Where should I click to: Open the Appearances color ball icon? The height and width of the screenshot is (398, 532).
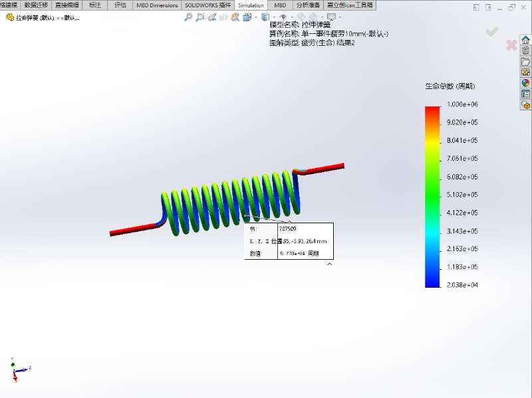(x=525, y=83)
